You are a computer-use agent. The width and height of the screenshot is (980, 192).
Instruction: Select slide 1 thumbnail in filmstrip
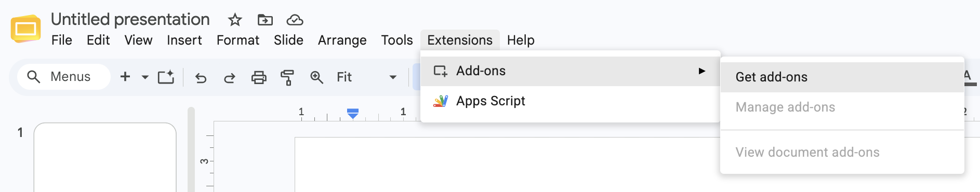tap(105, 157)
